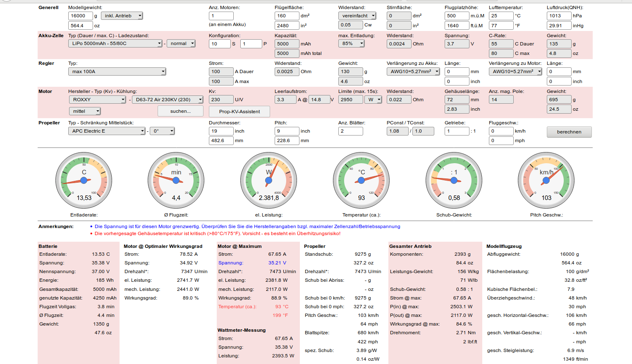Click the berechnen button
The height and width of the screenshot is (364, 632).
tap(569, 132)
